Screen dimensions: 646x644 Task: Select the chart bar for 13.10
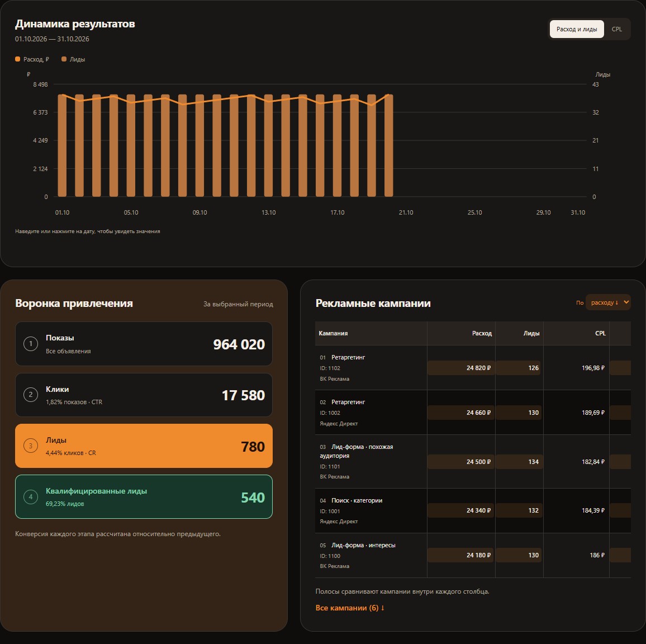(269, 145)
